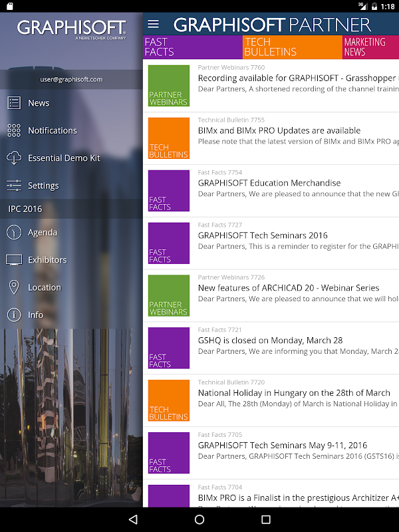
Task: Open the Tech Bulletins tab
Action: pos(293,47)
